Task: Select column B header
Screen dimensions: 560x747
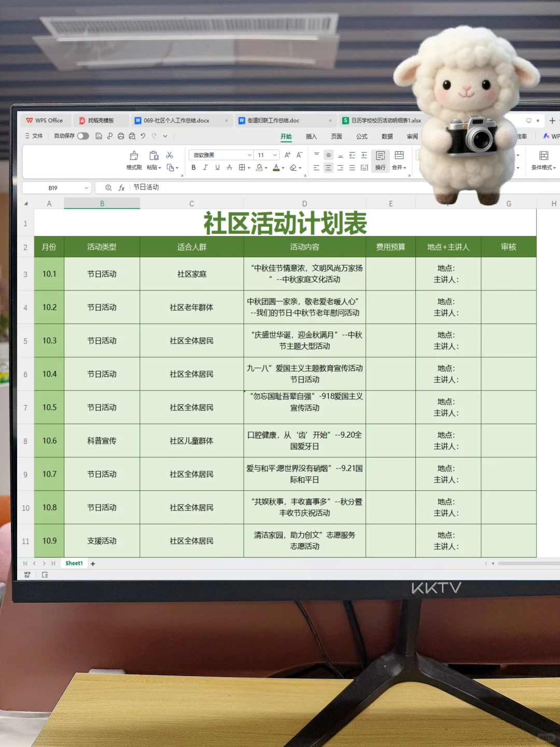Action: (x=102, y=204)
